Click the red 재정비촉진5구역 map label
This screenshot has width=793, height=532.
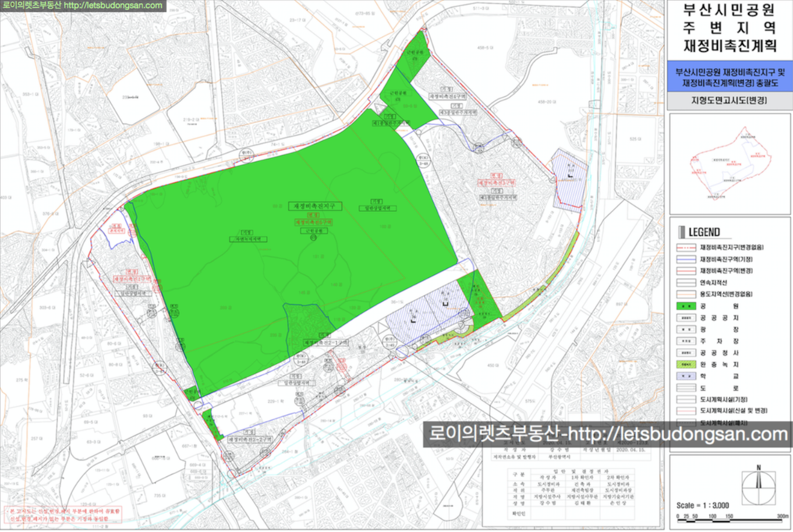313,222
